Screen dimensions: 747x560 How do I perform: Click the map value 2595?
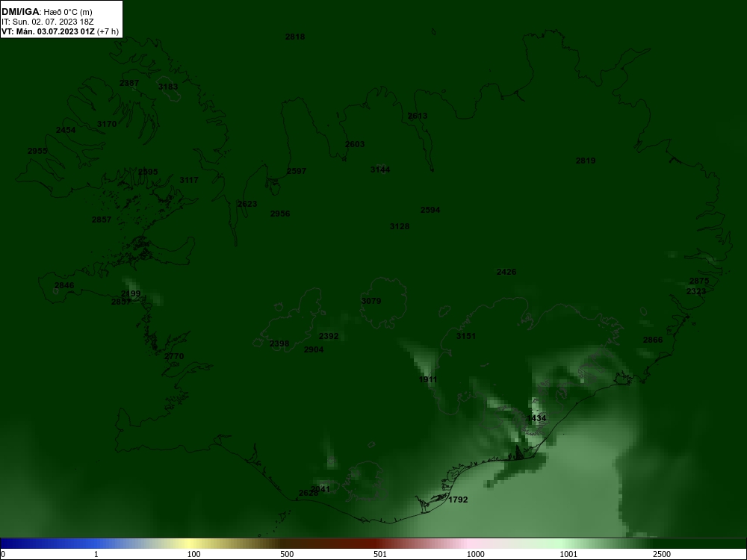(148, 172)
